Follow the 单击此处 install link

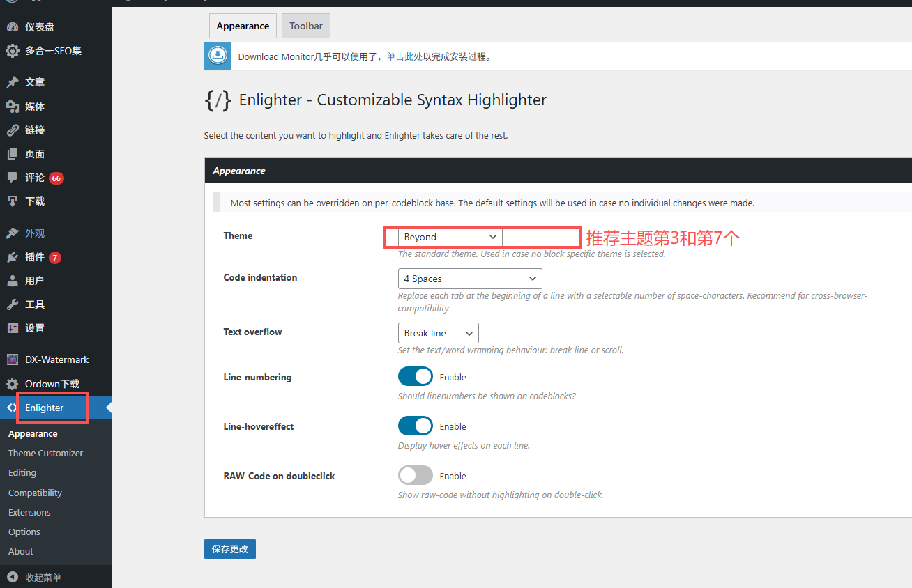pos(404,57)
